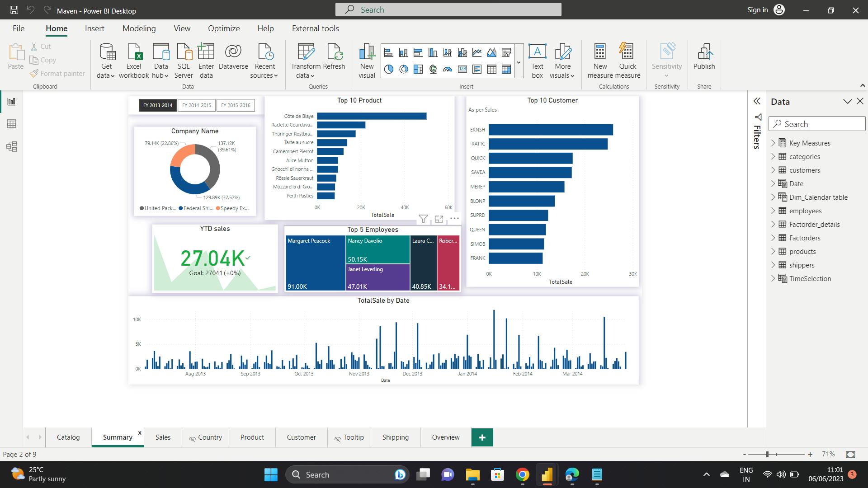The height and width of the screenshot is (488, 868).
Task: Select FY 2013-2014 slicer button
Action: pyautogui.click(x=158, y=105)
